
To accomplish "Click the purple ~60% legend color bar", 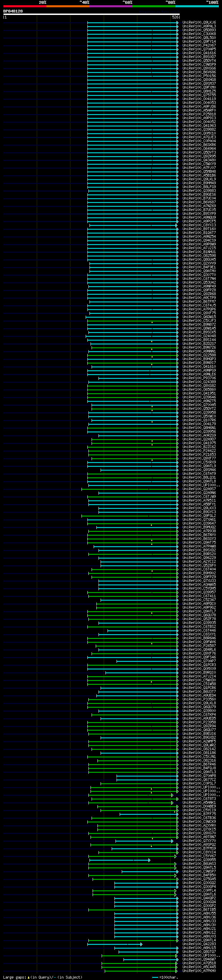I will coord(111,6).
